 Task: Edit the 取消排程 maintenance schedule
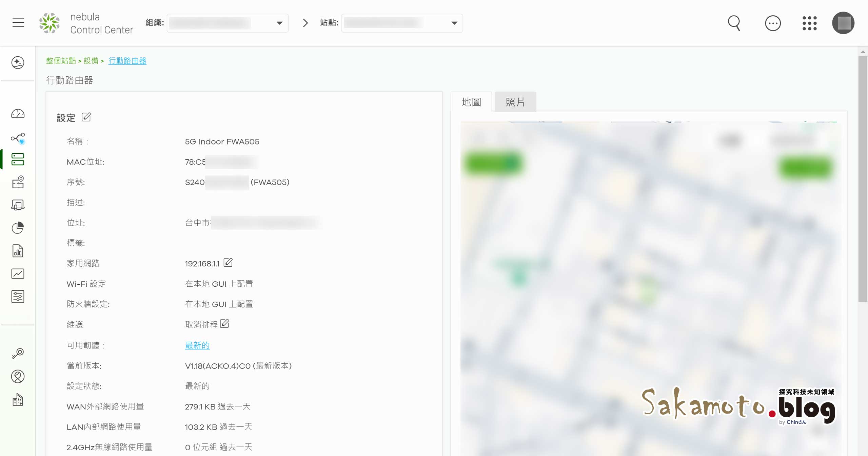click(x=224, y=324)
